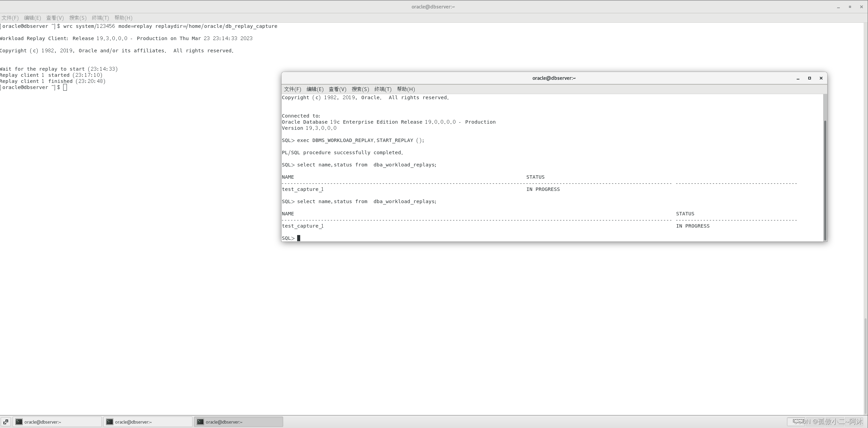The image size is (868, 428).
Task: Click the SQL> prompt cursor in front terminal
Action: (299, 238)
